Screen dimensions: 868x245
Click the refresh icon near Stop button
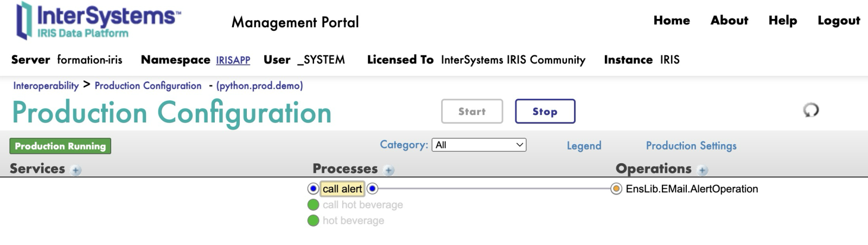coord(810,111)
